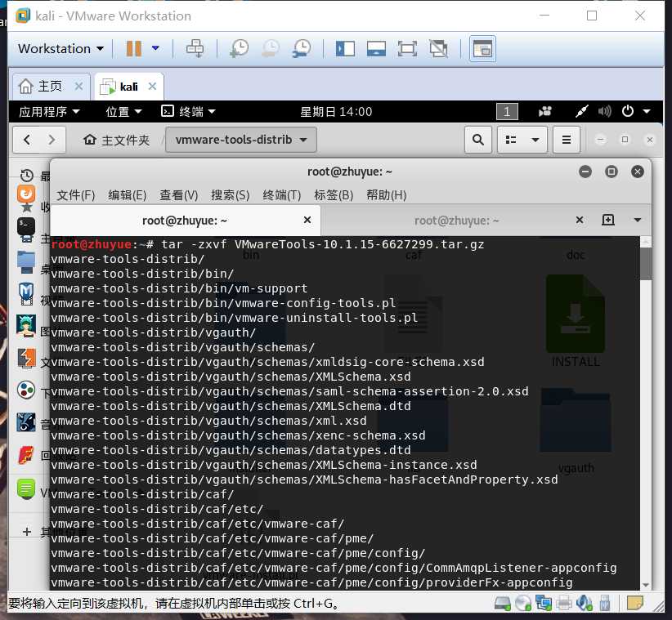
Task: Open terminal 搜索(S) menu
Action: point(231,195)
